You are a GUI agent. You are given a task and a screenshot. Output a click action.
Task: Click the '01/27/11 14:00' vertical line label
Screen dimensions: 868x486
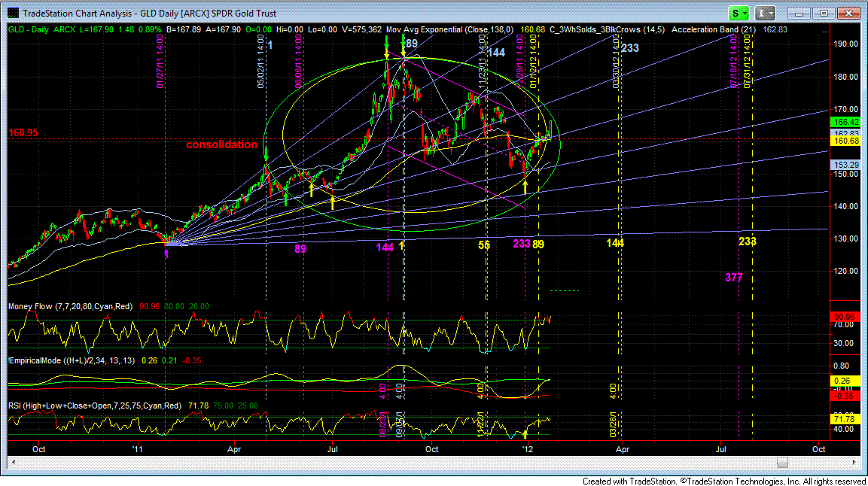click(x=160, y=62)
